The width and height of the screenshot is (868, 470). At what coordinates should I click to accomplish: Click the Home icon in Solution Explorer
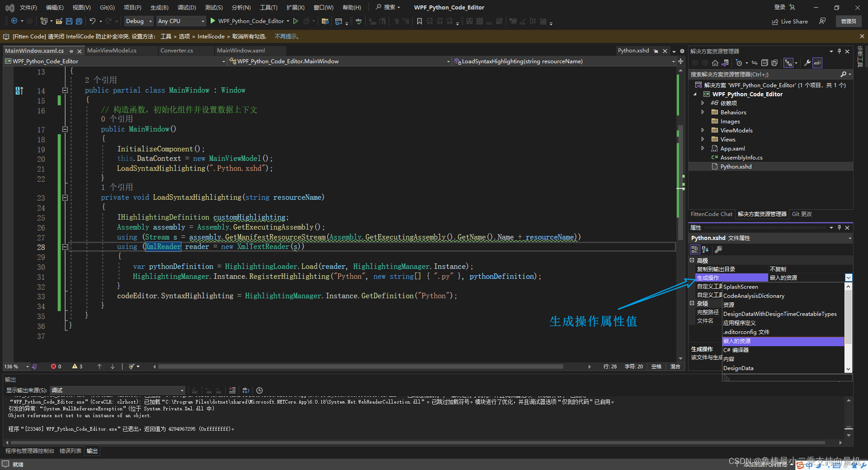pos(715,63)
